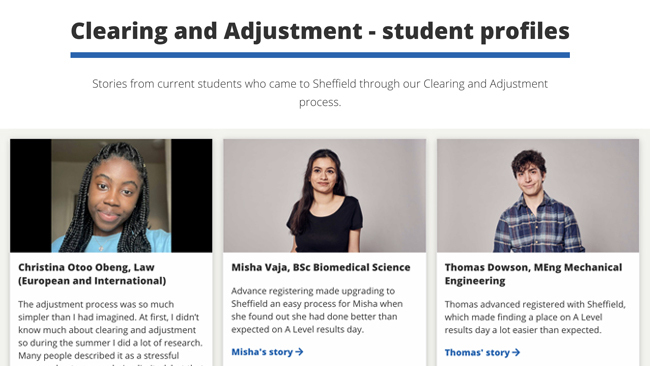The width and height of the screenshot is (650, 366).
Task: Click the blue divider line under the title
Action: point(320,55)
